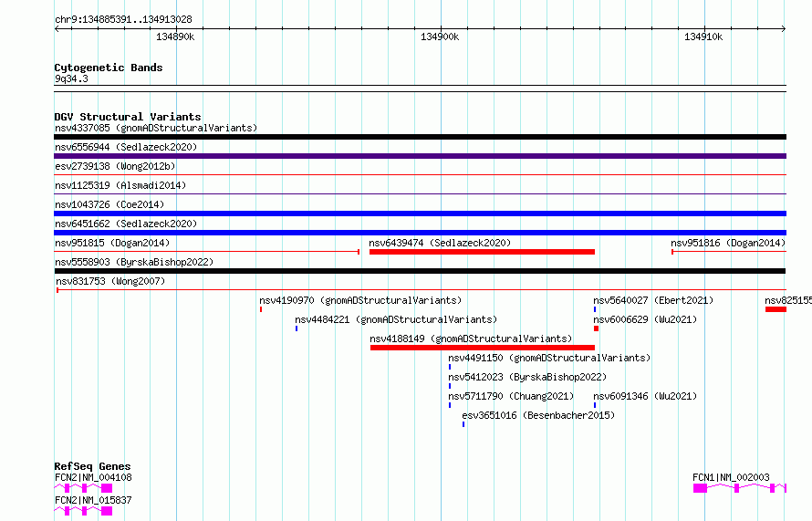
Task: Click the nsv4484221 (gnomADStructuralVariants) label
Action: point(396,319)
